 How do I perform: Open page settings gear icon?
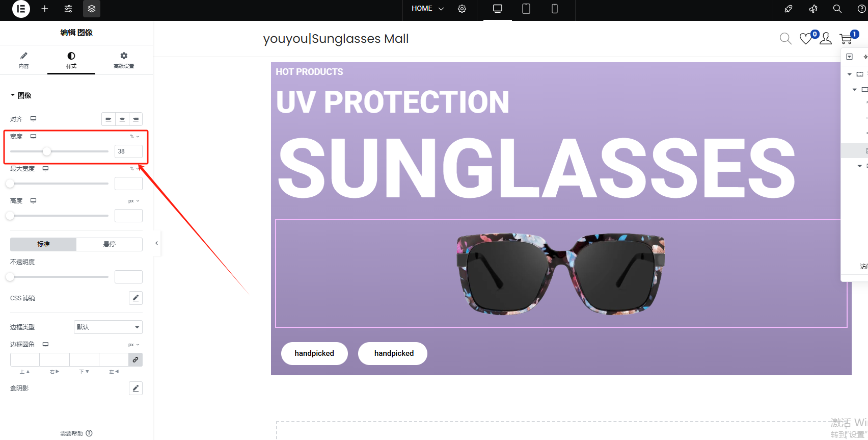pyautogui.click(x=462, y=9)
